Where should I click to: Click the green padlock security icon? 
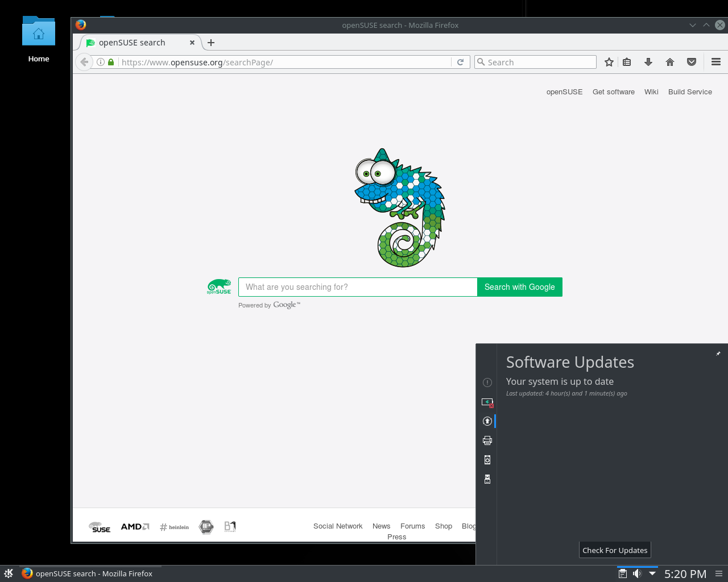(111, 62)
